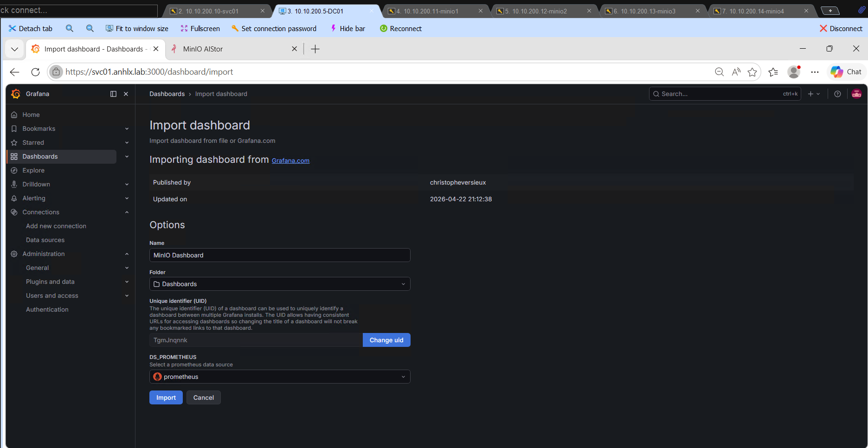Image resolution: width=868 pixels, height=448 pixels.
Task: Click the Dashboards breadcrumb link
Action: tap(167, 94)
